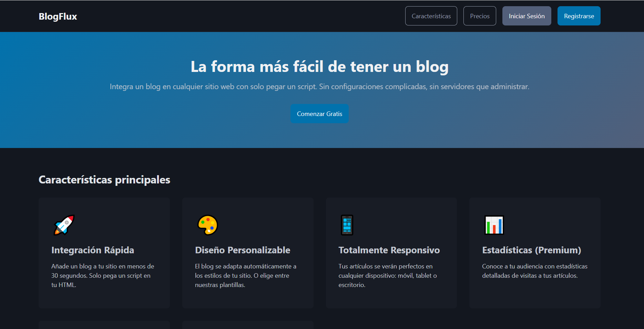This screenshot has height=329, width=644.
Task: Click the Diseño Personalizable heading
Action: tap(243, 250)
